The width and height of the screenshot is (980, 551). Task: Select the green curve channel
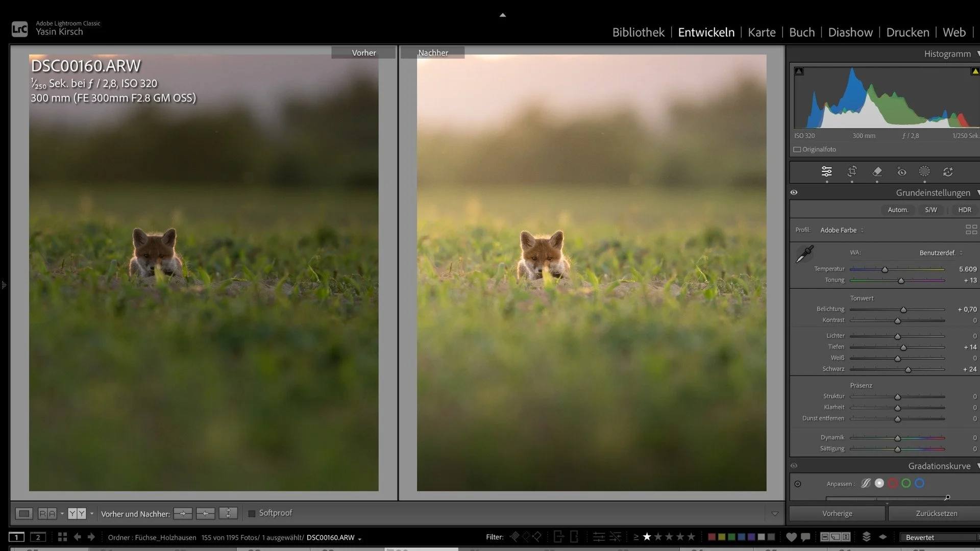coord(906,483)
